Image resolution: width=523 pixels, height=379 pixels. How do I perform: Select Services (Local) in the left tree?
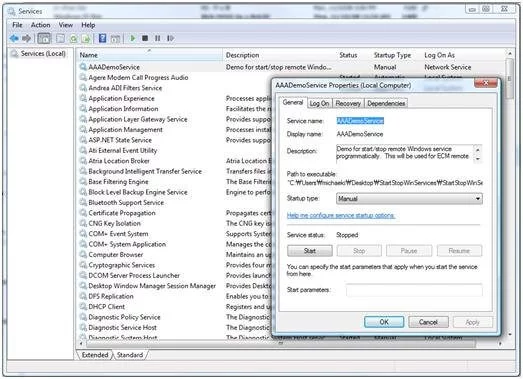coord(43,54)
